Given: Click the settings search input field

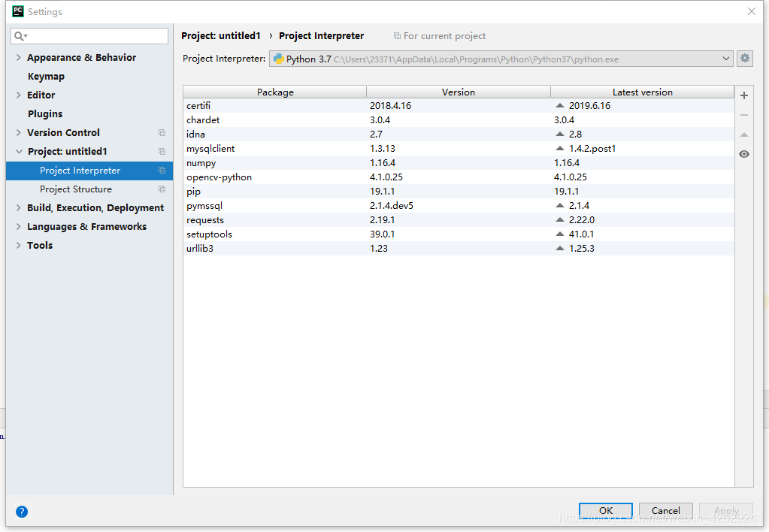Looking at the screenshot, I should pyautogui.click(x=89, y=36).
